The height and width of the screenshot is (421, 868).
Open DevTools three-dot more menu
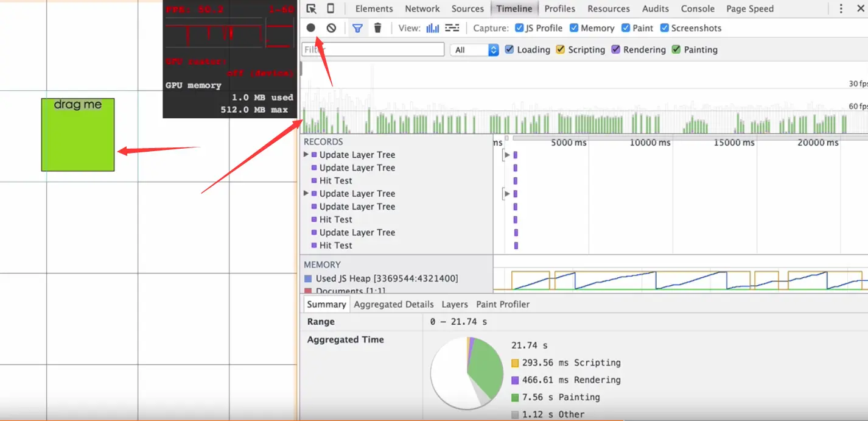(841, 9)
